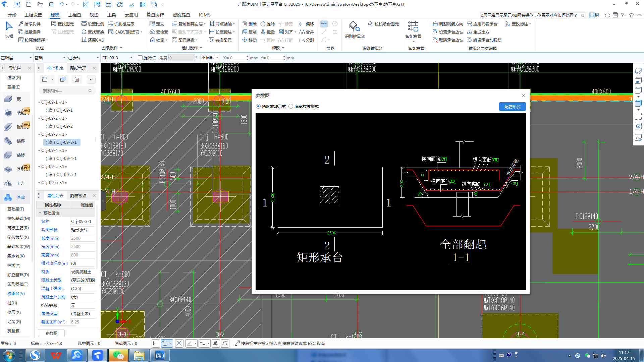Delete component using trash icon in list

click(x=77, y=79)
